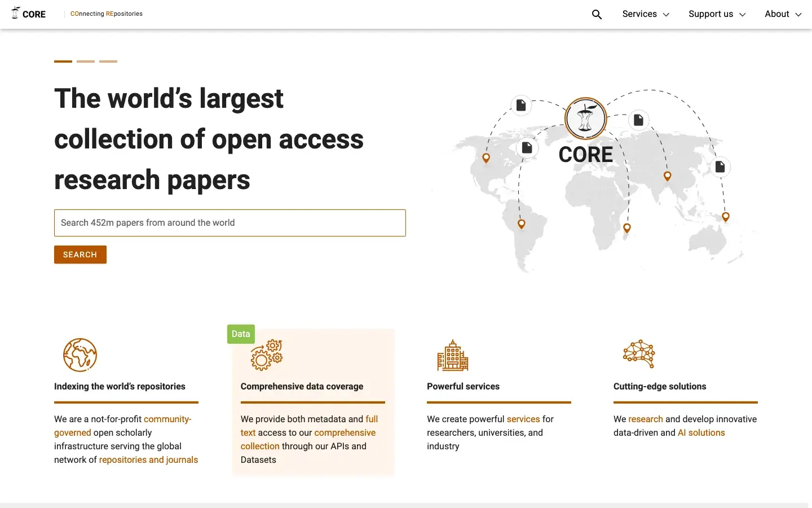Screen dimensions: 812x508
Task: Click the CORE logo in header
Action: point(29,14)
